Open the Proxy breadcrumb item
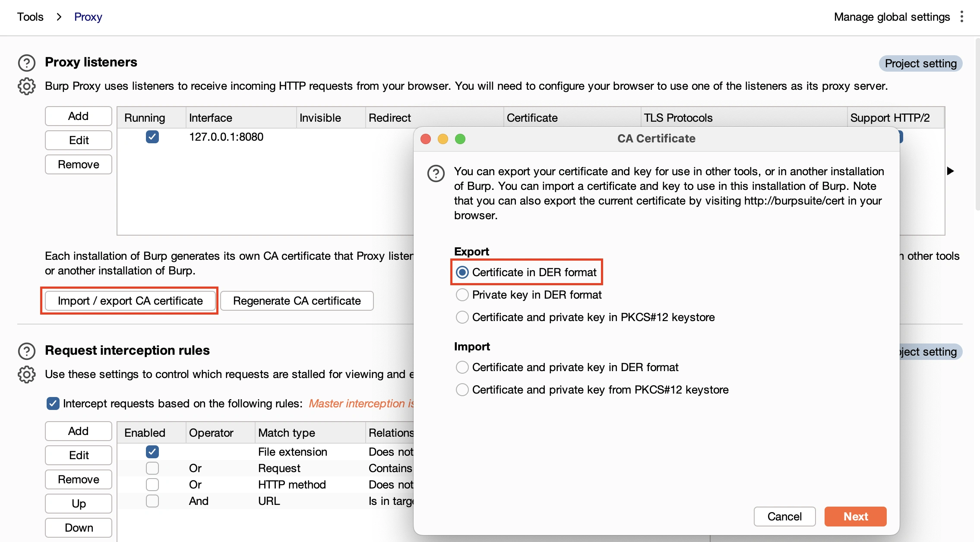Image resolution: width=980 pixels, height=542 pixels. pyautogui.click(x=88, y=17)
